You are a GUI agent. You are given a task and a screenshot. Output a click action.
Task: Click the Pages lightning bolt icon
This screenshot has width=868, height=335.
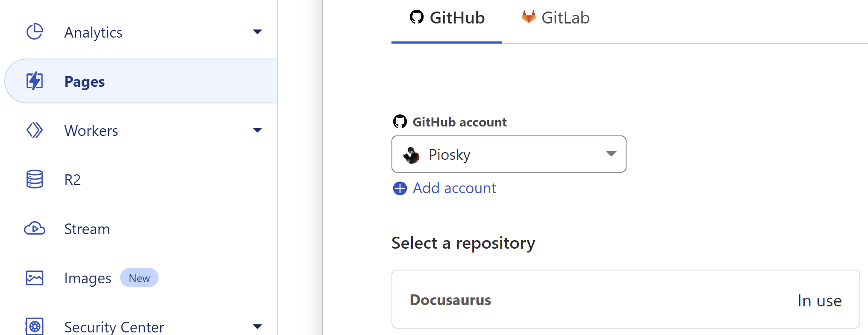coord(35,81)
